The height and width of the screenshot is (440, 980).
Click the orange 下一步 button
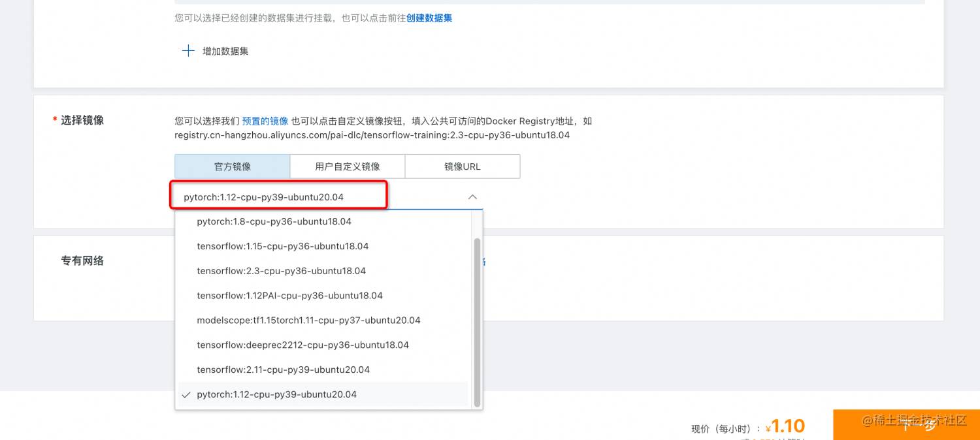pyautogui.click(x=907, y=425)
